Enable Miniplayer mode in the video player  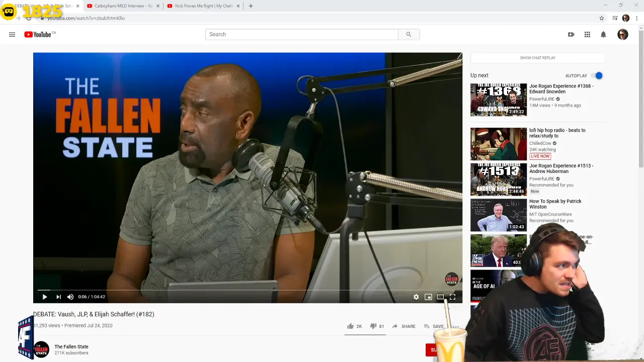click(x=428, y=297)
